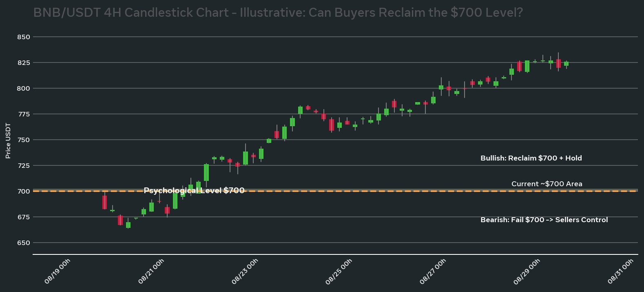Viewport: 644px width, 292px height.
Task: Click the 800 price axis label
Action: (24, 88)
